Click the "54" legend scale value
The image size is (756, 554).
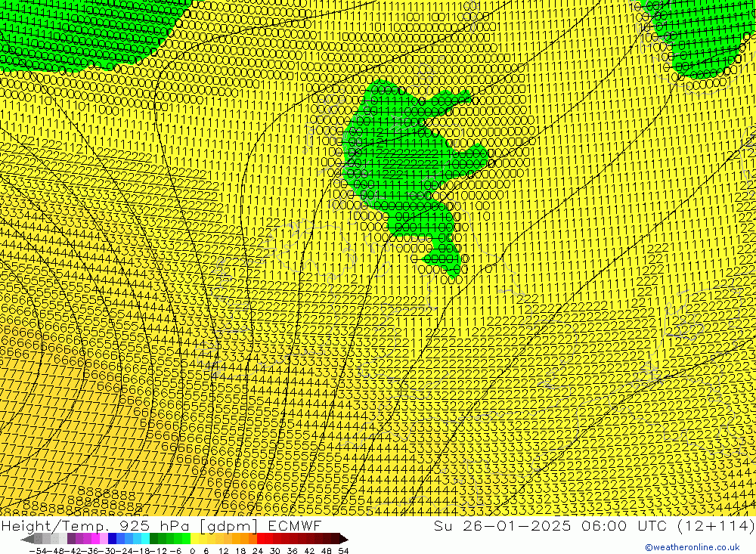point(343,551)
